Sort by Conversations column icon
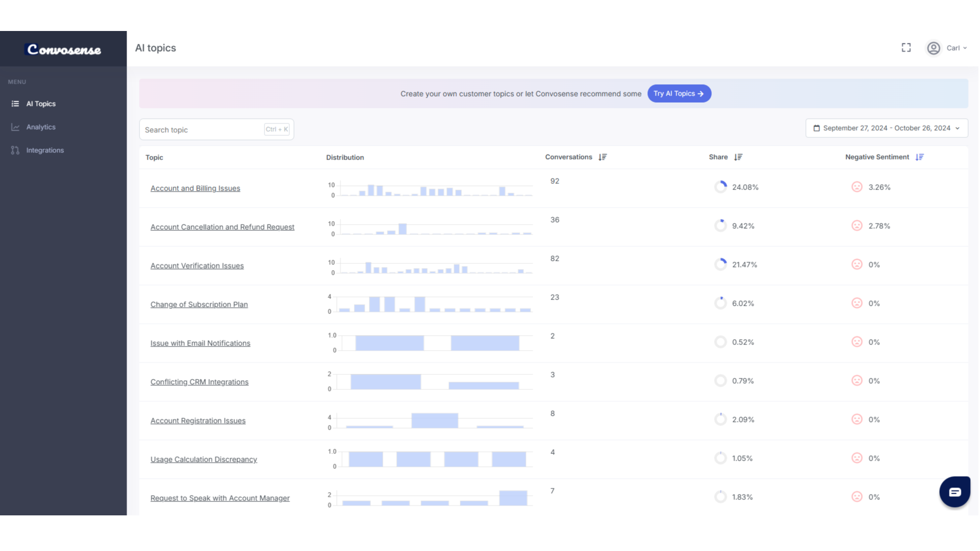This screenshot has height=551, width=980. pos(602,157)
